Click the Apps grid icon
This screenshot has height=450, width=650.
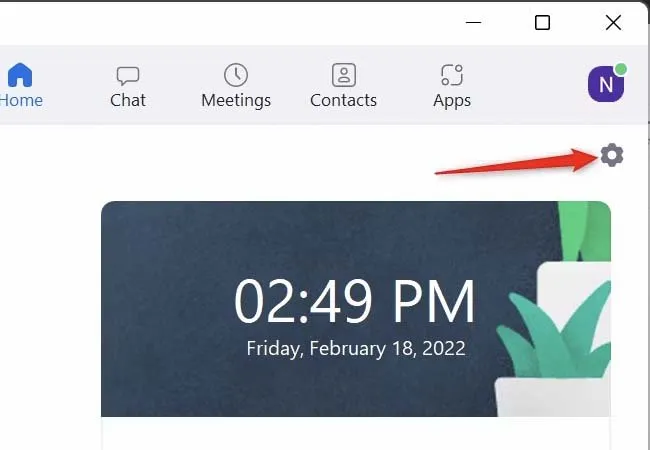click(x=452, y=75)
